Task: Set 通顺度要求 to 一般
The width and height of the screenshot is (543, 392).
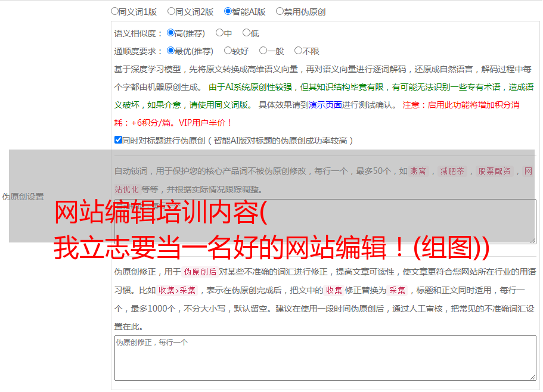Action: (263, 51)
